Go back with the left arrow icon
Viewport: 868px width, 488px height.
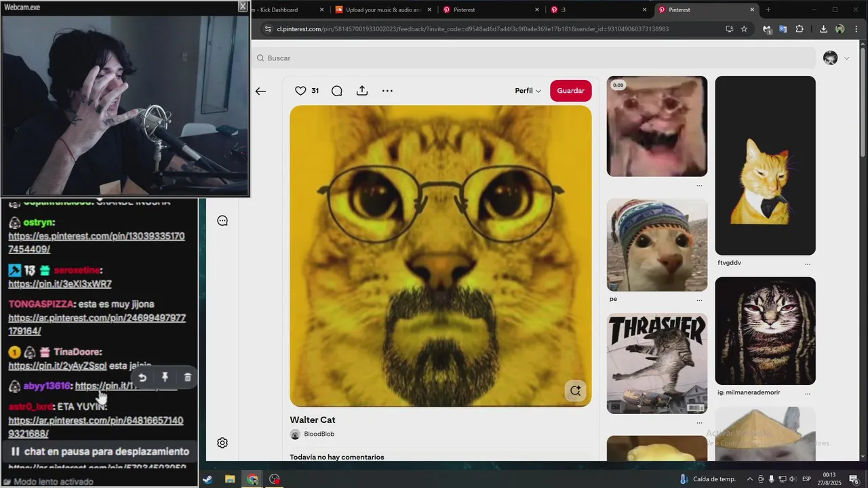click(x=260, y=91)
